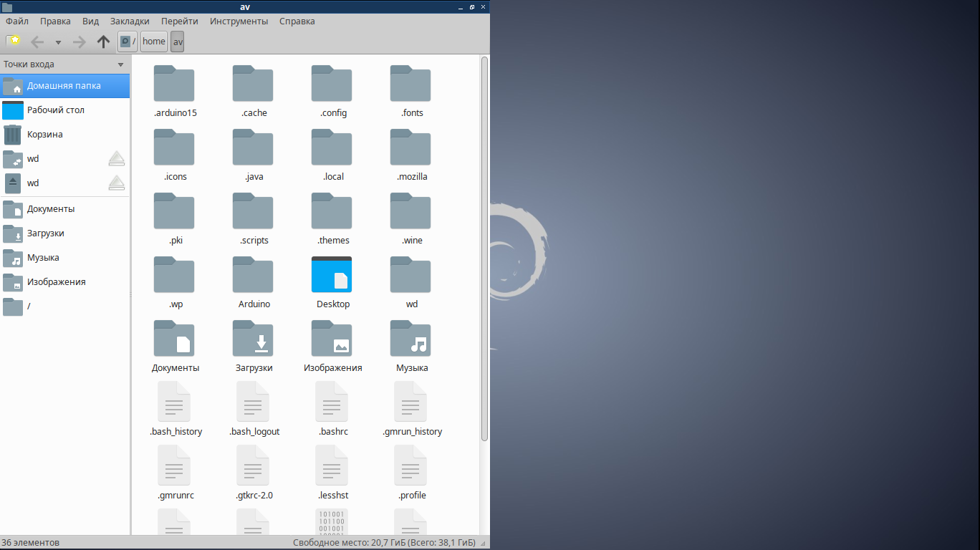
Task: Open Загрузки bookmark in the sidebar
Action: [64, 233]
